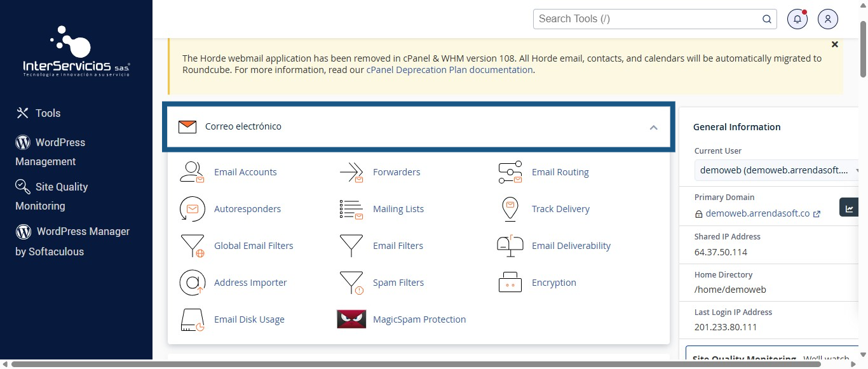Image resolution: width=868 pixels, height=369 pixels.
Task: Open the Email Disk Usage link
Action: click(249, 319)
